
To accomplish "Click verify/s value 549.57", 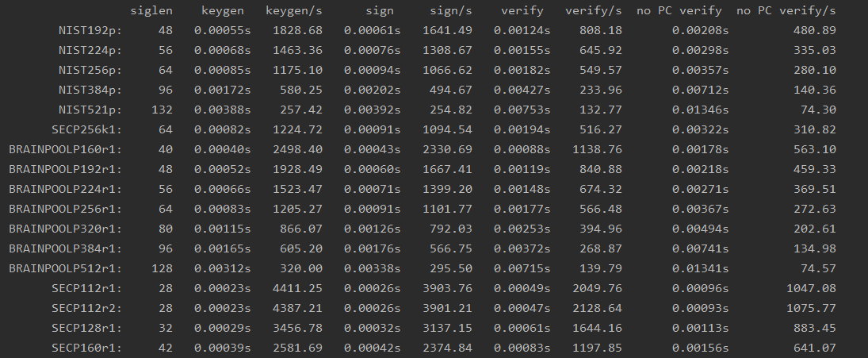I will [601, 71].
